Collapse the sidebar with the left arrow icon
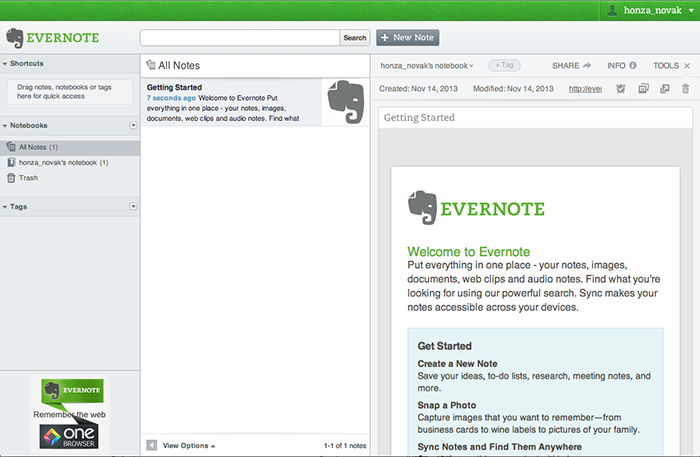 151,445
